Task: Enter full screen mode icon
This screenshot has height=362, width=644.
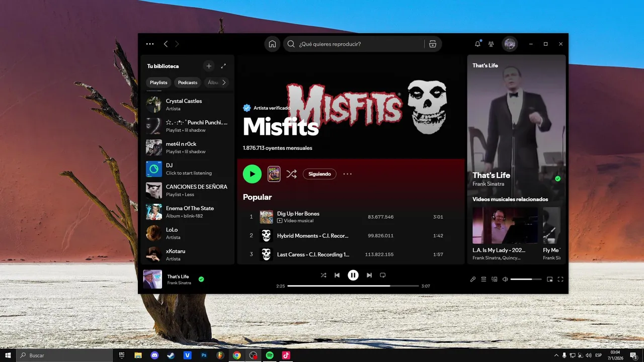Action: pos(560,279)
